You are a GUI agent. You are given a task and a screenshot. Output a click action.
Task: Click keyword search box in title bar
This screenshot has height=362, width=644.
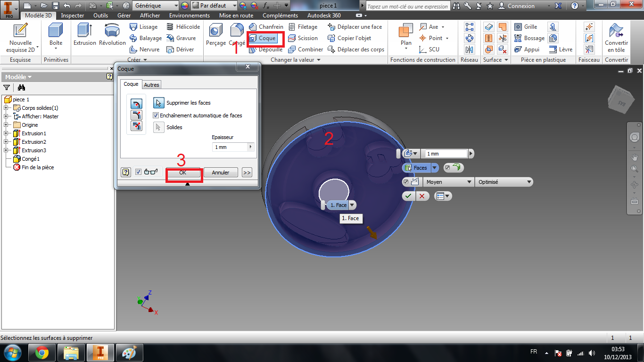click(x=407, y=6)
